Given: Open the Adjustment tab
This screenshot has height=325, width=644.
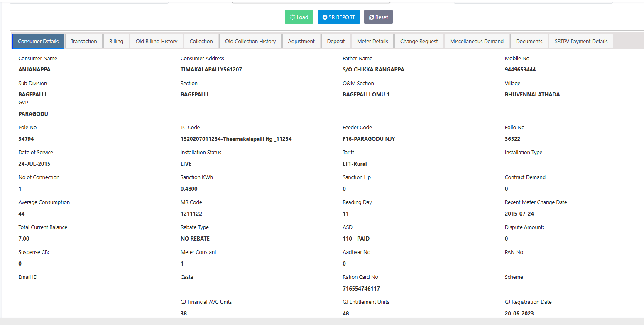Looking at the screenshot, I should [x=301, y=41].
